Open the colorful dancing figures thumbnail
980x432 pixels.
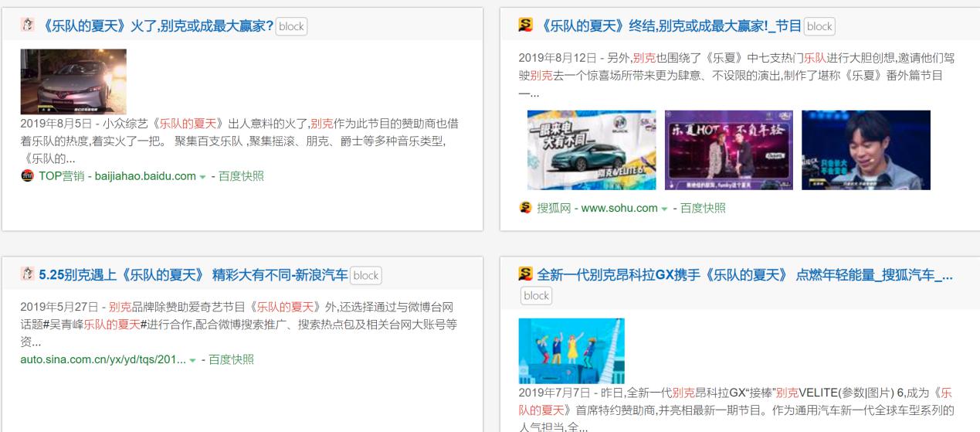tap(571, 351)
